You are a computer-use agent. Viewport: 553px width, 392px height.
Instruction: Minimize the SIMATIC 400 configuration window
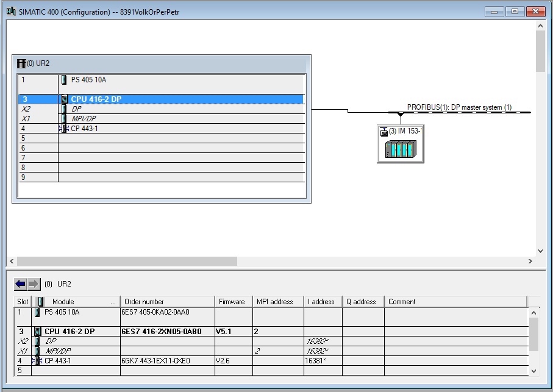(494, 12)
